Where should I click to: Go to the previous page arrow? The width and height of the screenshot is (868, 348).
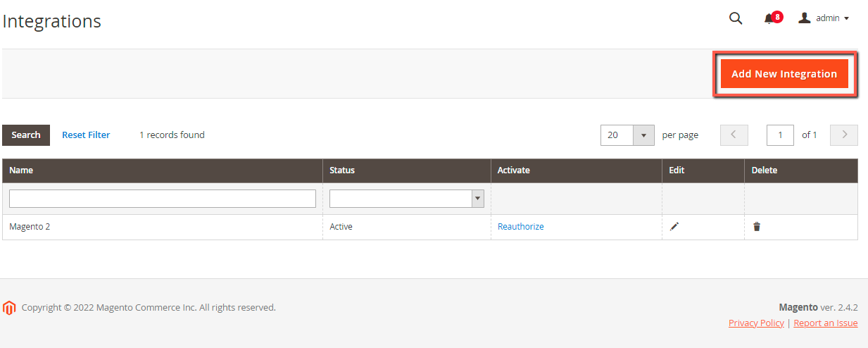[x=734, y=135]
